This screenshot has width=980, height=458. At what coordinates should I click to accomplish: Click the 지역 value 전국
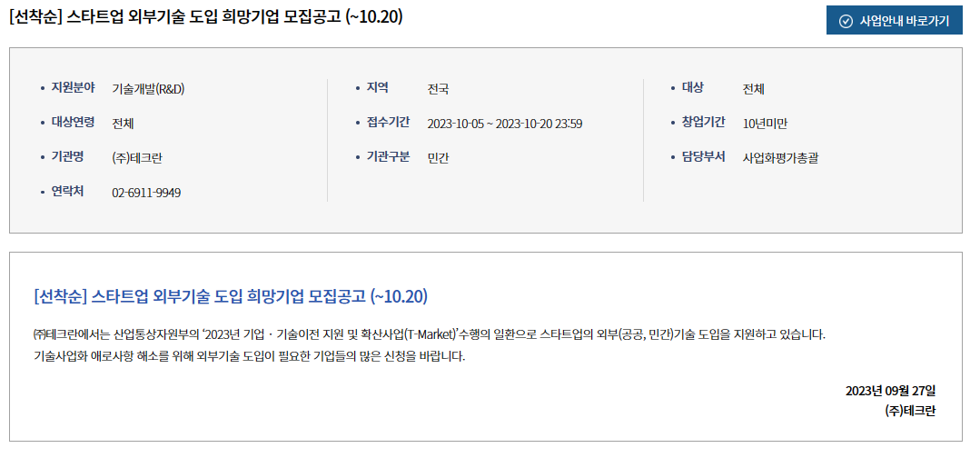click(438, 89)
